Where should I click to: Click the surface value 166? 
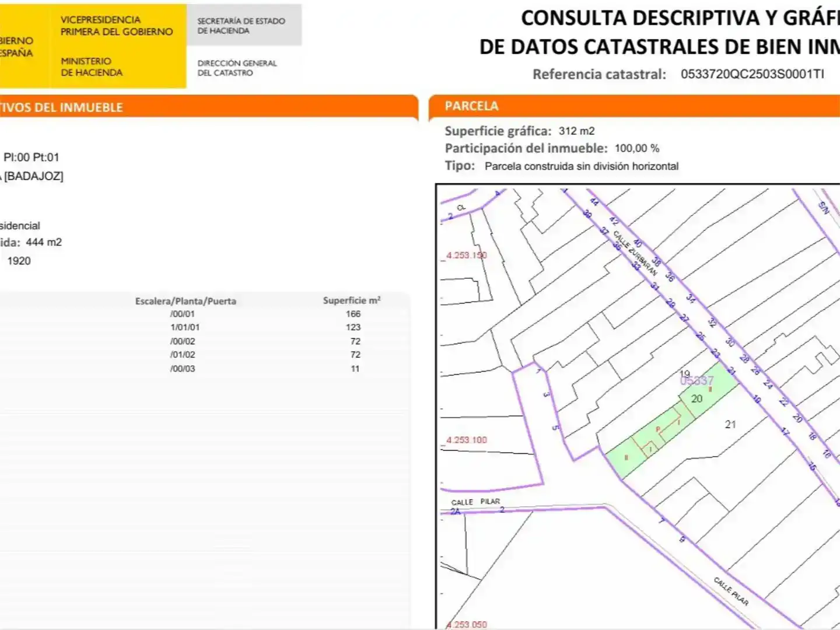353,314
